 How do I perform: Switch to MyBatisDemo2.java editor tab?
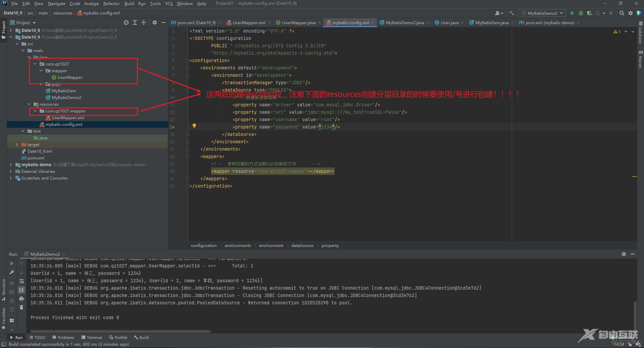tap(404, 22)
